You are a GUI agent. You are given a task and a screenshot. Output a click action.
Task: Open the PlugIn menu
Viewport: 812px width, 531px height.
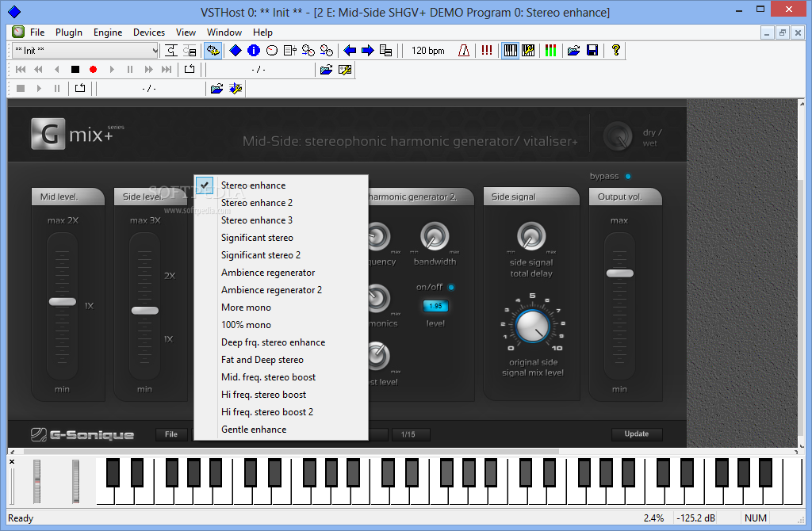click(69, 32)
